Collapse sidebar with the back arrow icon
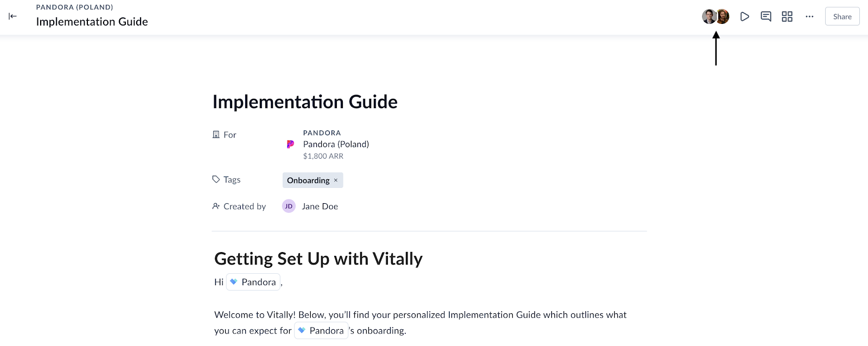This screenshot has height=346, width=868. [13, 16]
